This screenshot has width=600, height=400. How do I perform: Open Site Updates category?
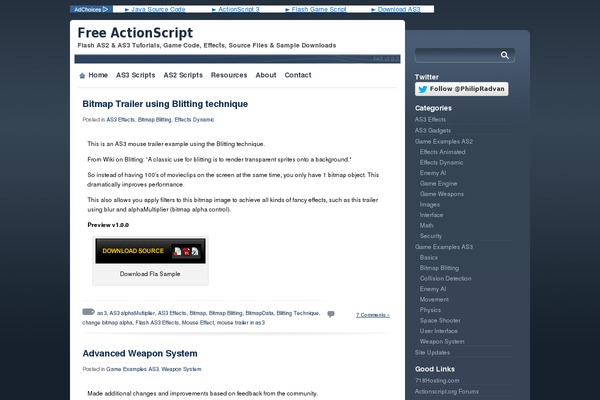(432, 353)
